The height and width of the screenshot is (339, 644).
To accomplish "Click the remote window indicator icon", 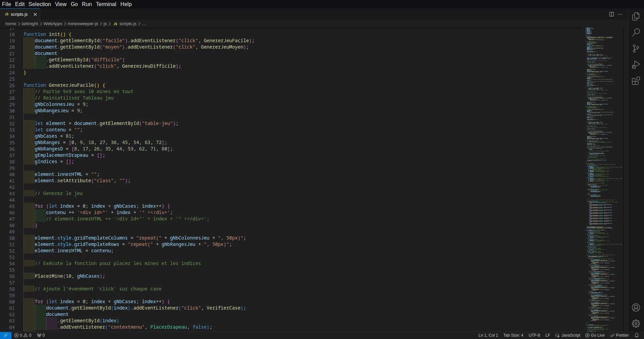I will pos(6,335).
